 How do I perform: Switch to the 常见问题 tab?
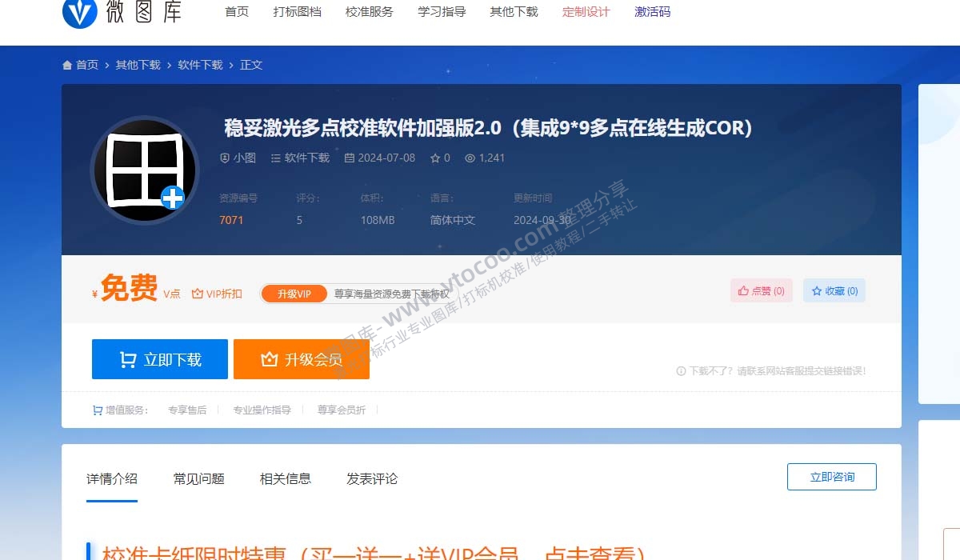198,478
